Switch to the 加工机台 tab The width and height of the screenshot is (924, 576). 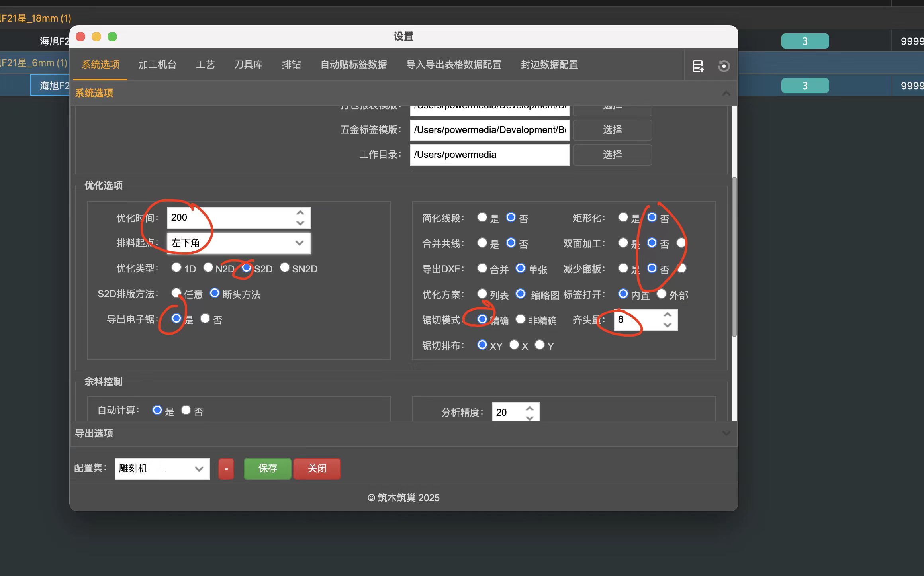[x=157, y=65]
